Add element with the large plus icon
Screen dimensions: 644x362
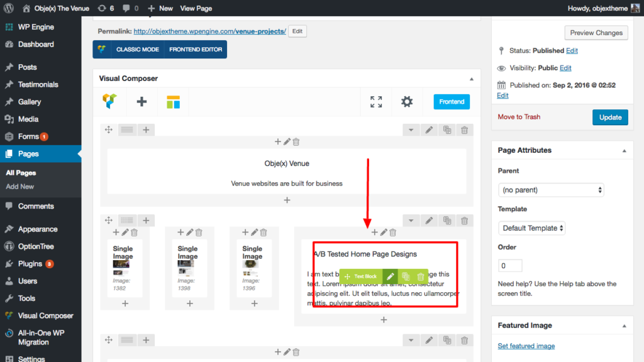(x=142, y=101)
